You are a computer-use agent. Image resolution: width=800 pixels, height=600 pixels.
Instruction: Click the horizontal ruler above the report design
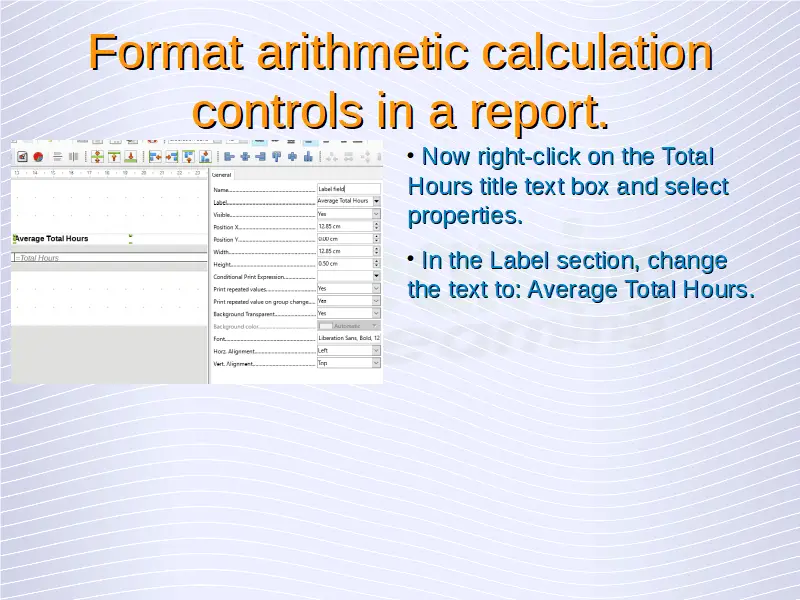tap(108, 173)
